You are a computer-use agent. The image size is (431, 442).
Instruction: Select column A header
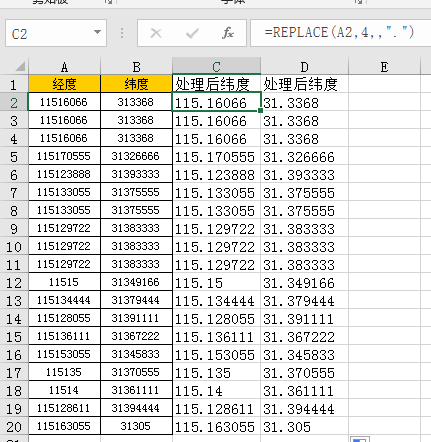(x=64, y=66)
